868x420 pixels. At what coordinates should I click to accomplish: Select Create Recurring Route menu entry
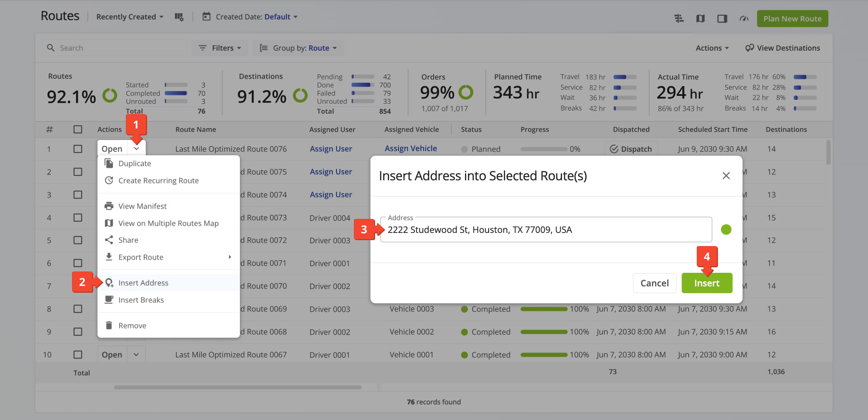pos(158,180)
